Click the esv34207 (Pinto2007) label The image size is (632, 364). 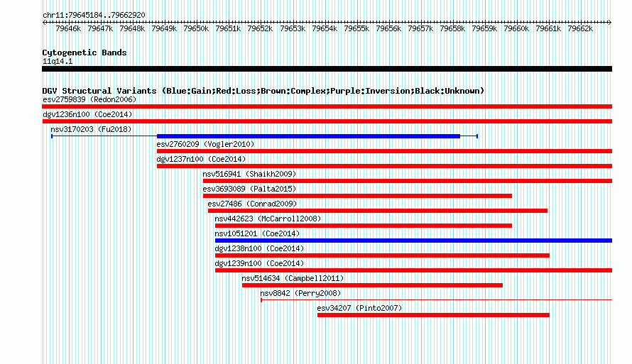pyautogui.click(x=359, y=308)
